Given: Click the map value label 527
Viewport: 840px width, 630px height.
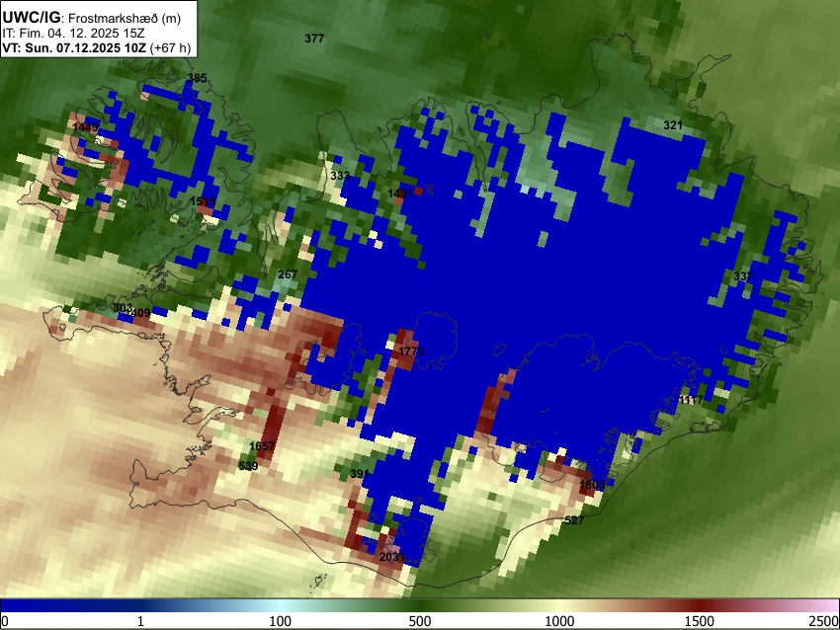Looking at the screenshot, I should [574, 520].
